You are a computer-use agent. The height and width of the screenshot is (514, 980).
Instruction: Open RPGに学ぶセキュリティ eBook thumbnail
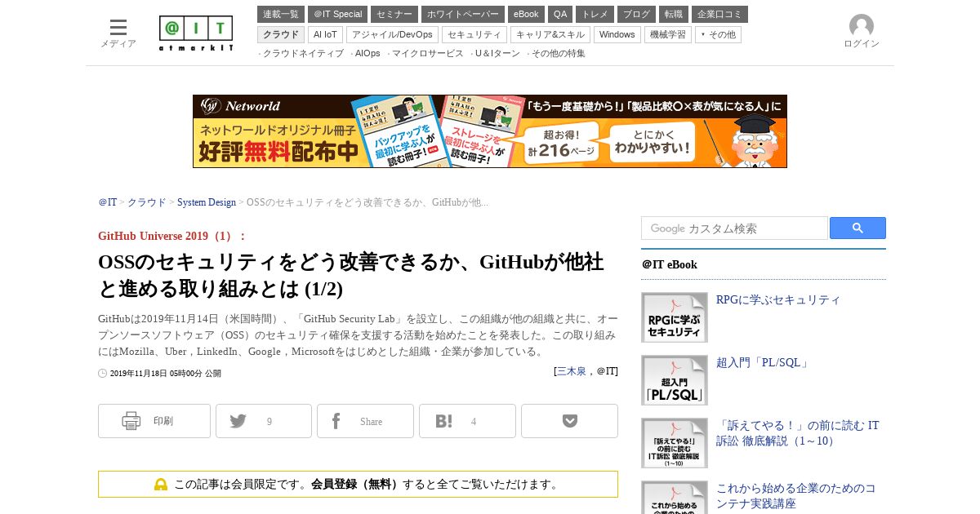point(675,317)
